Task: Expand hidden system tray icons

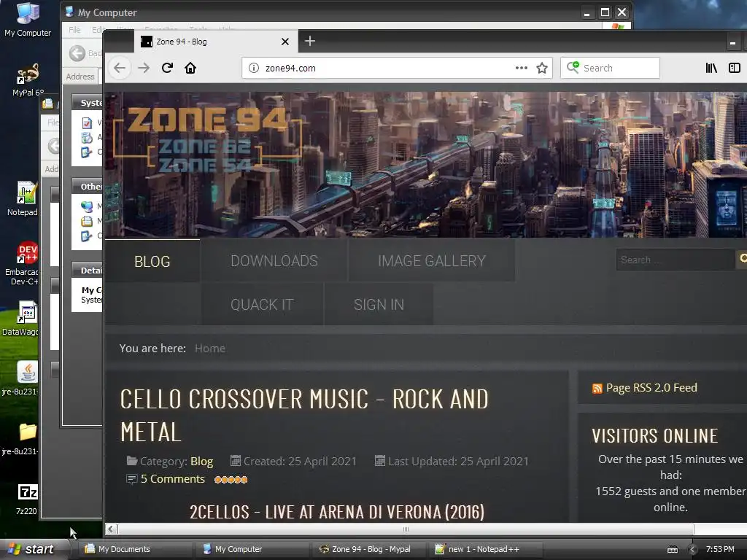Action: [693, 550]
